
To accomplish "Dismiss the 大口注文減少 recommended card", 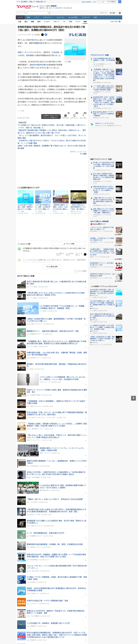I will pyautogui.click(x=33, y=213).
